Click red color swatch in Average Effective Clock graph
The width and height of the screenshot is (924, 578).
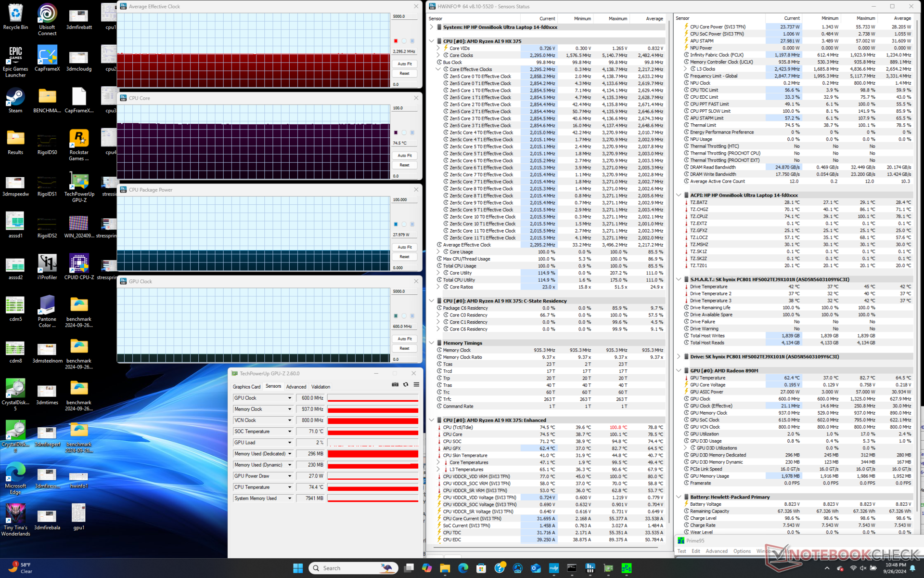(396, 41)
